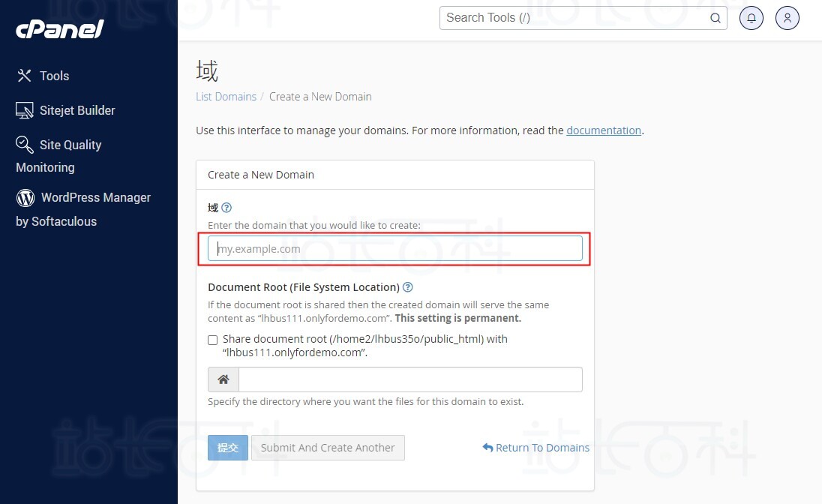Image resolution: width=822 pixels, height=504 pixels.
Task: Go to List Domains breadcrumb
Action: coord(226,97)
